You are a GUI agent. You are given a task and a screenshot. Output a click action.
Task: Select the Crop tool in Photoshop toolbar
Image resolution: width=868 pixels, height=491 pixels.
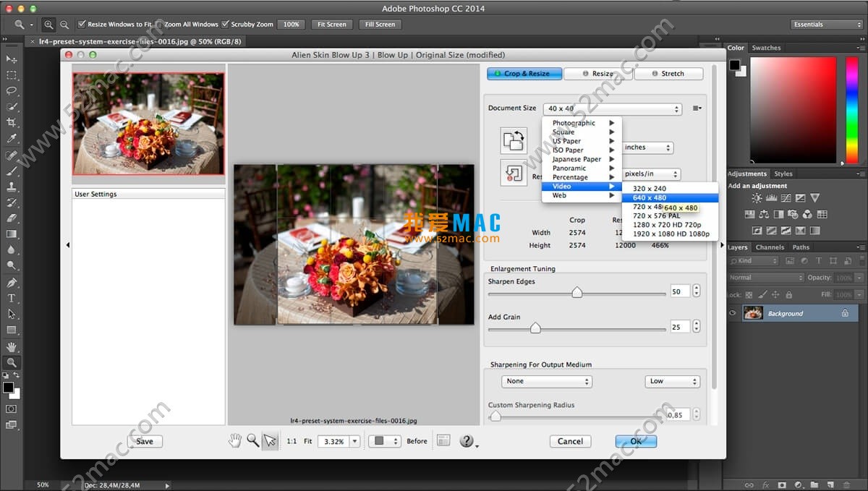click(12, 123)
